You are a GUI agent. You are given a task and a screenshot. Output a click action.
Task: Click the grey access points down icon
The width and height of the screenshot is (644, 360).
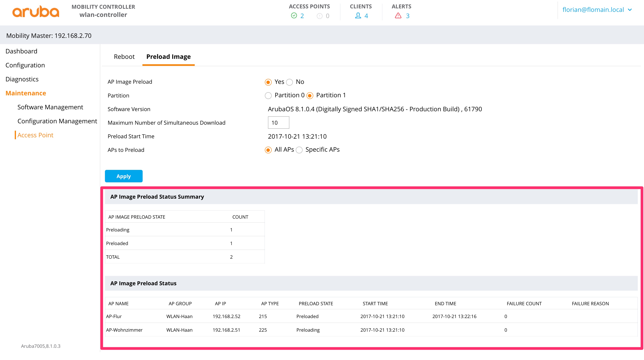point(319,16)
